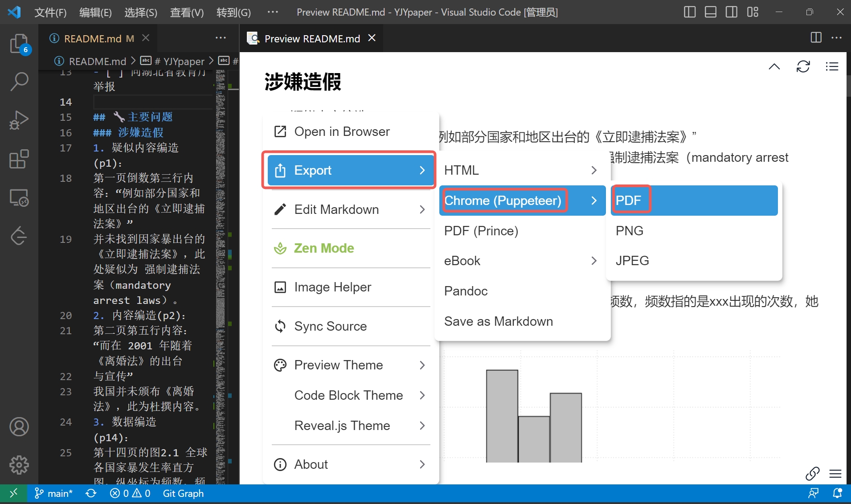Open the Live Share style arrow icon in activity bar
851x504 pixels.
coord(19,236)
